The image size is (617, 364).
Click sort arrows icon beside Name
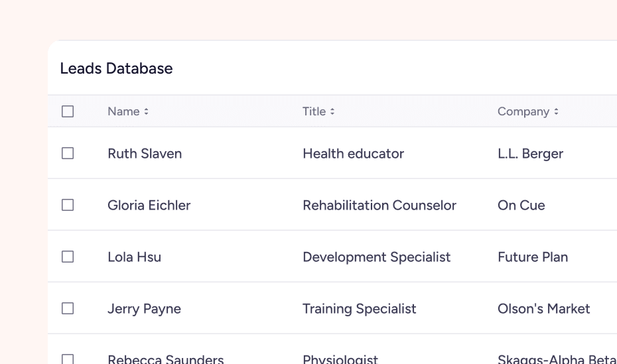pyautogui.click(x=146, y=111)
